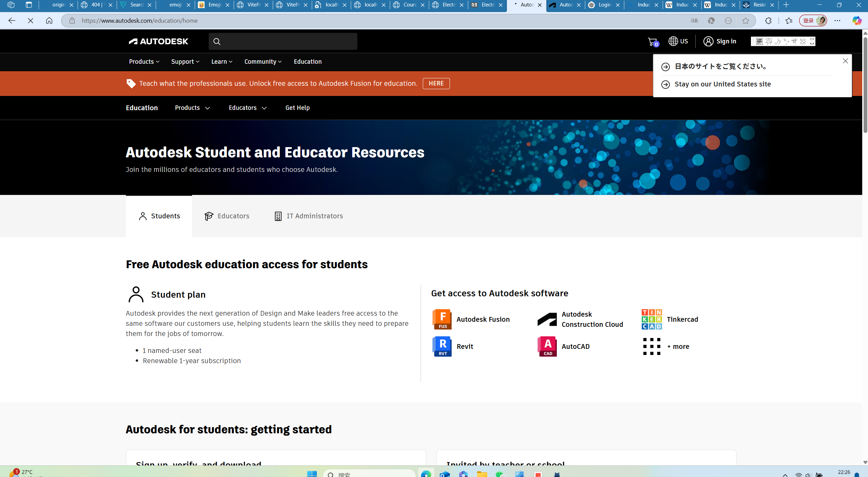Open Edge tab actions menu icon

click(x=29, y=5)
